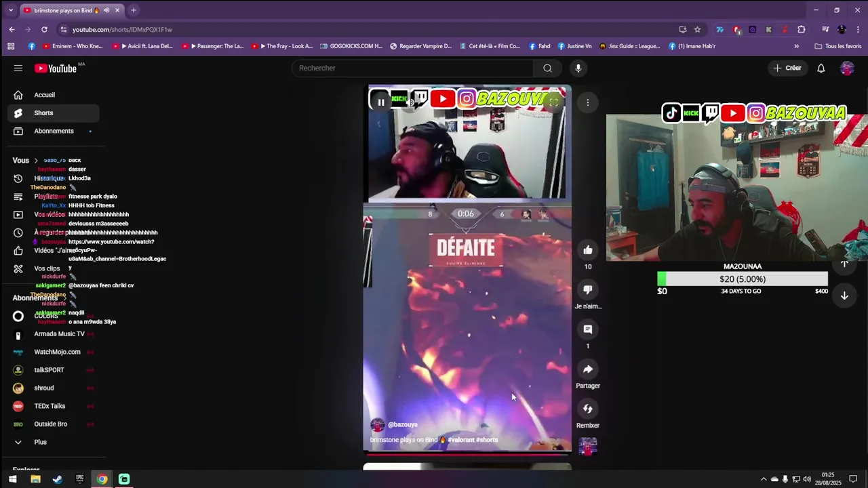Click the #shorts hashtag
Screen dimensions: 868x488
[487, 440]
